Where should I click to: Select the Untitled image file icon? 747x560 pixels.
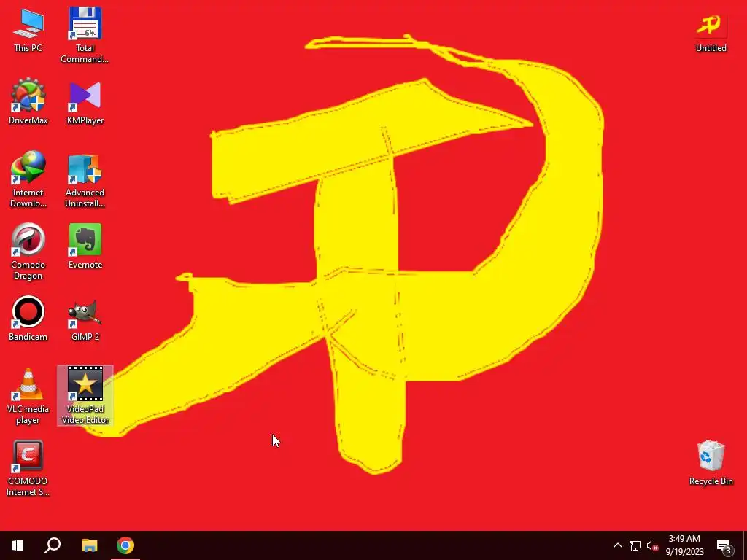coord(711,32)
